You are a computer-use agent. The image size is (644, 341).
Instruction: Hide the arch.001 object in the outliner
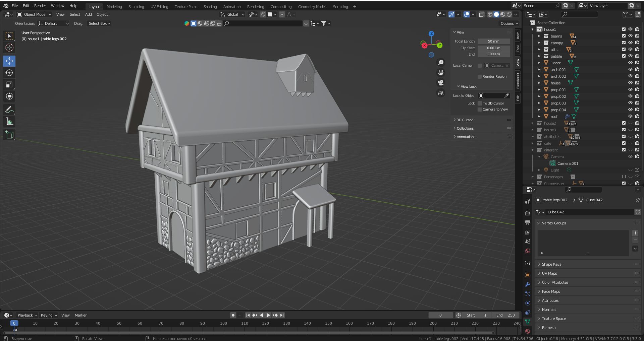[x=630, y=70]
